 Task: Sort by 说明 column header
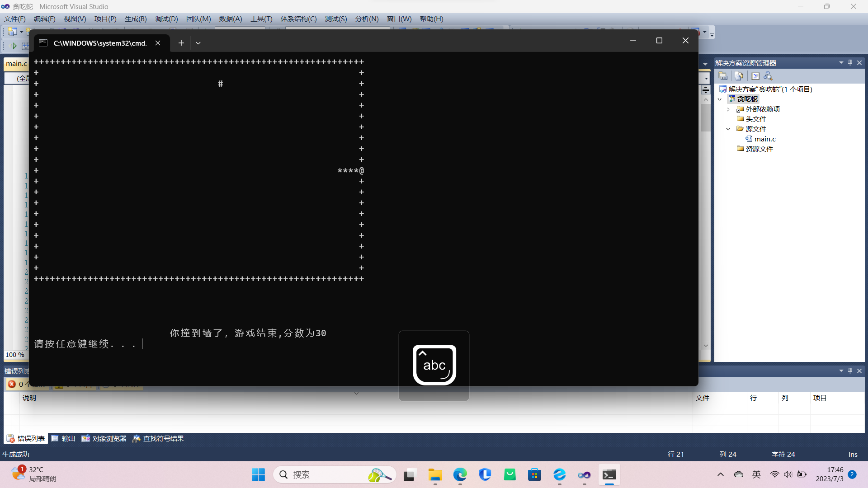[29, 398]
